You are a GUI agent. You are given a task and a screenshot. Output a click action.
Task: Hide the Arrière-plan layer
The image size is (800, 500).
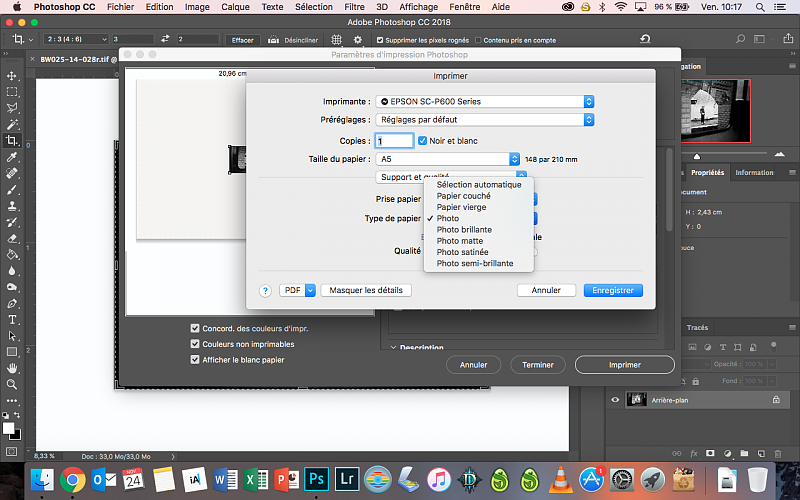click(x=615, y=399)
